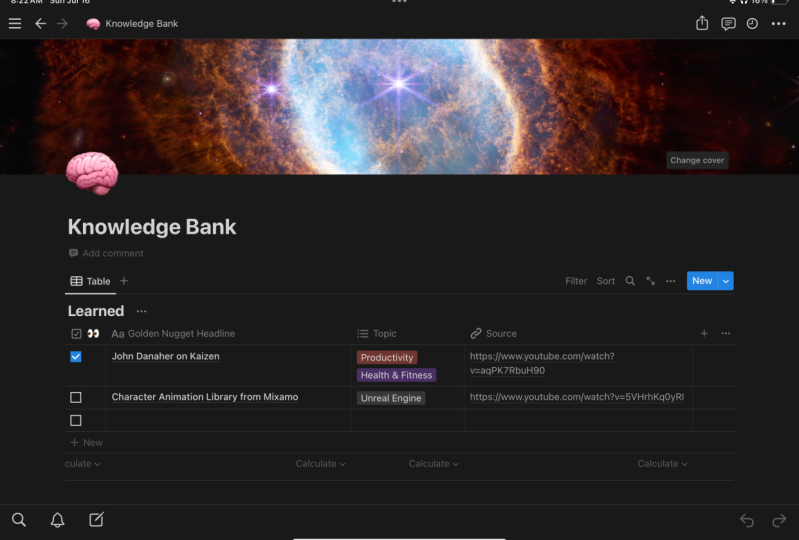Click the blue New button
The height and width of the screenshot is (540, 799).
(x=702, y=281)
